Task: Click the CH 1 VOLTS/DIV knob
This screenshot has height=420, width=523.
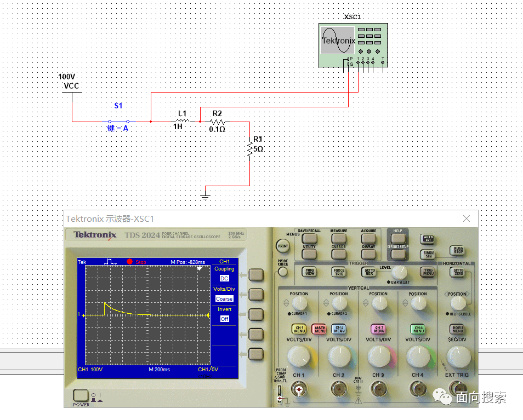Action: 300,356
